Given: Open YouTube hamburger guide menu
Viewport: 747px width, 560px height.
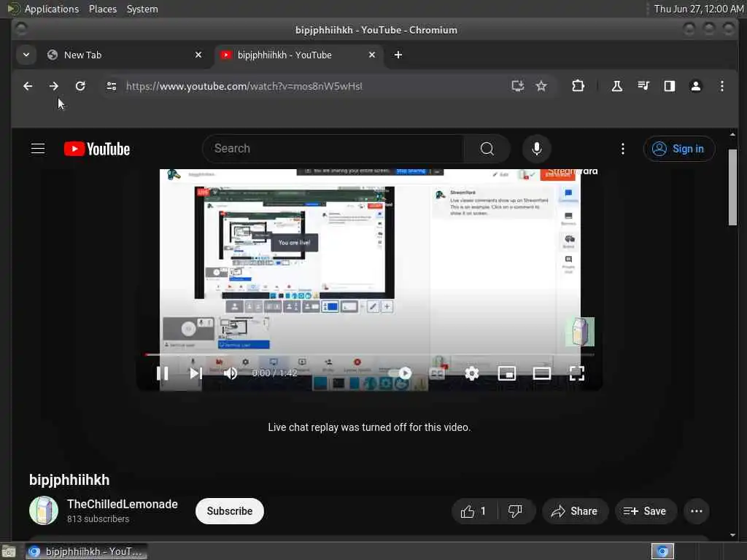Looking at the screenshot, I should [x=38, y=149].
